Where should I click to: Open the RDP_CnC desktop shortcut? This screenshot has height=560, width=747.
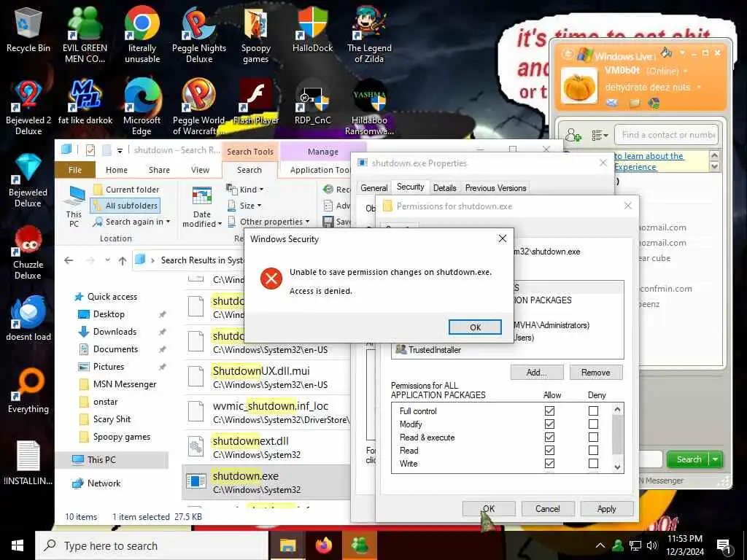coord(312,102)
